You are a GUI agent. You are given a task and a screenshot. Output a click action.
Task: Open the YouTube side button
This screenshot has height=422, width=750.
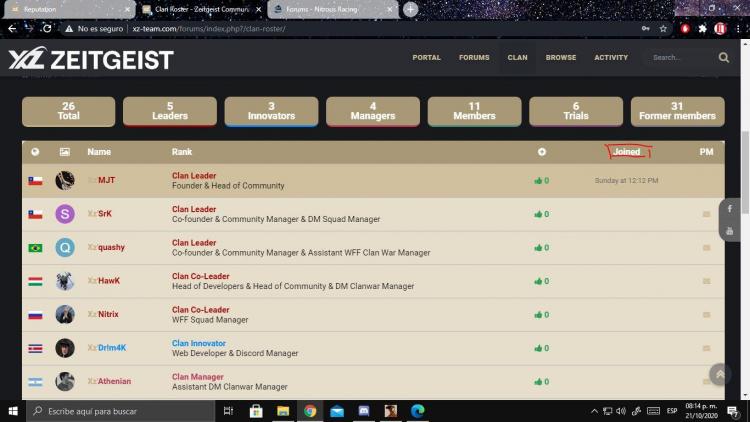tap(730, 231)
